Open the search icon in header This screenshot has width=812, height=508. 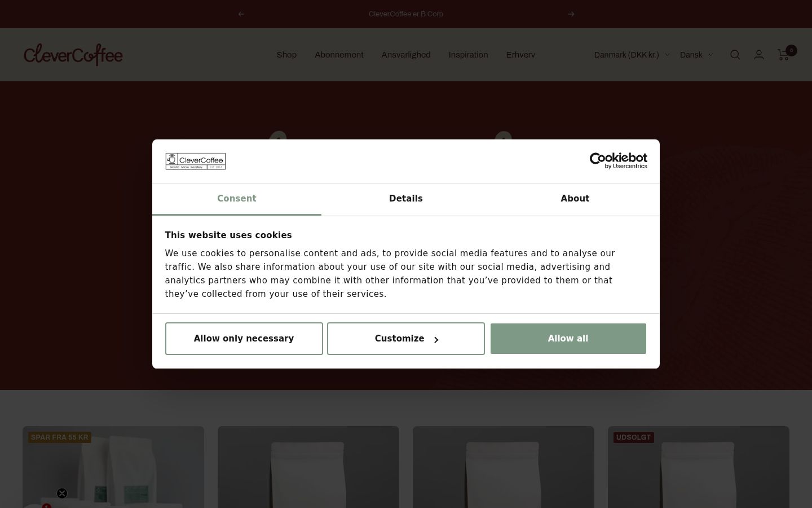(735, 55)
